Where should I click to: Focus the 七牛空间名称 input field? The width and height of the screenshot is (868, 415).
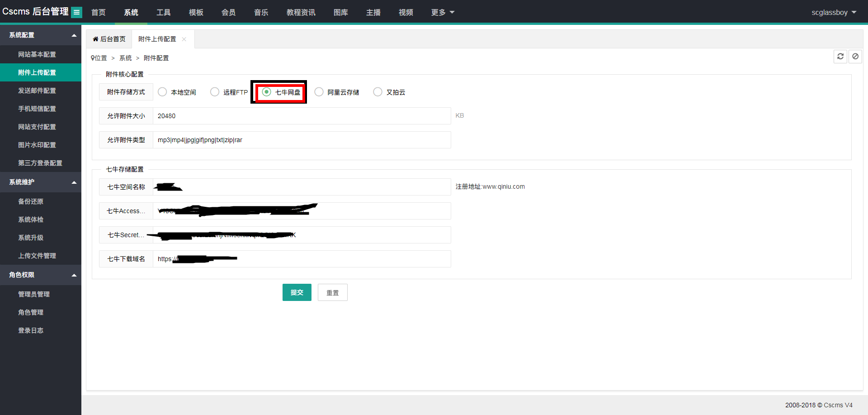click(302, 187)
